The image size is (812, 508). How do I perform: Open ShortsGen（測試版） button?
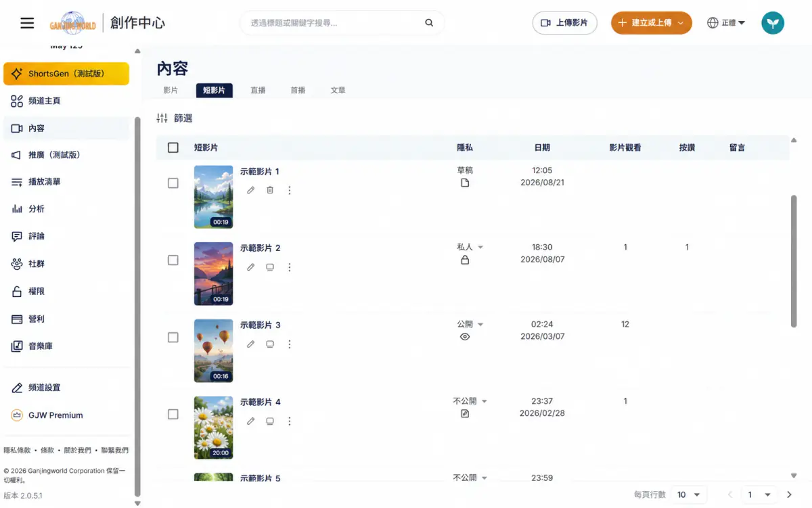(66, 74)
